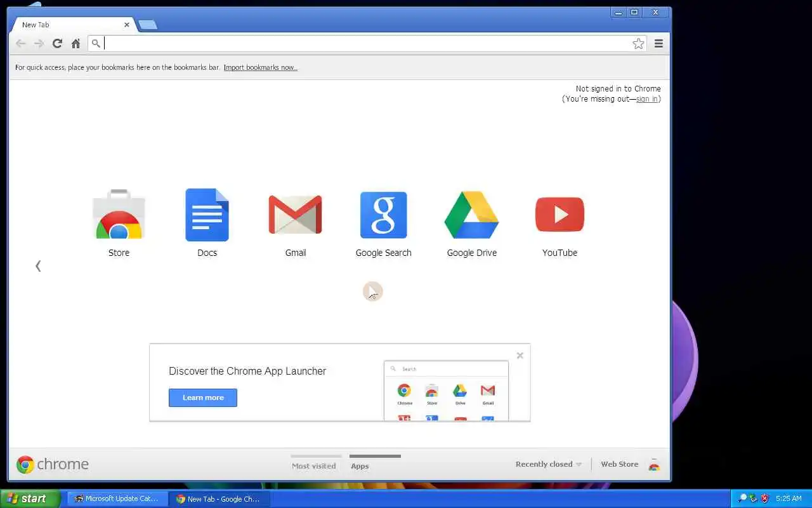Open the Gmail app icon
Screen dimensions: 812x508
click(295, 215)
